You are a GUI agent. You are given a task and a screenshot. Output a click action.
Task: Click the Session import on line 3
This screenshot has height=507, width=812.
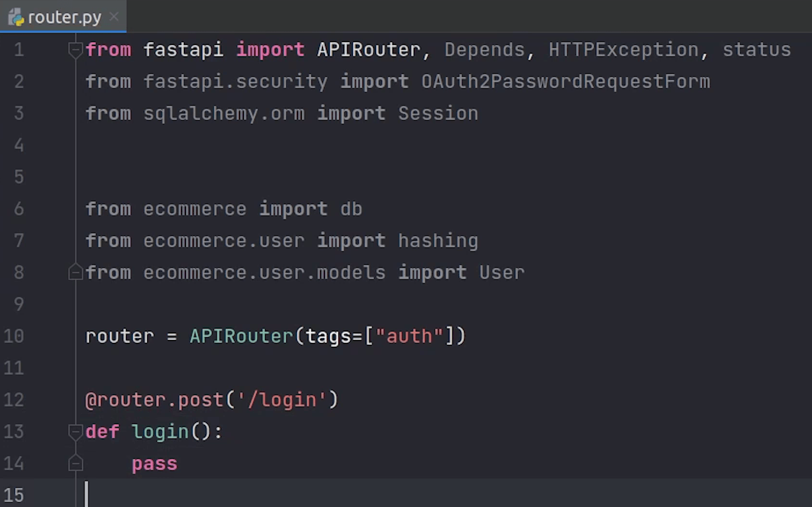click(x=438, y=113)
